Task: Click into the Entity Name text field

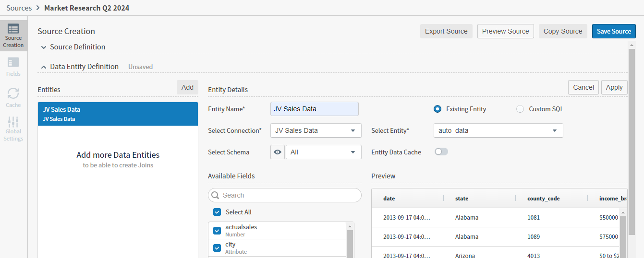Action: click(314, 109)
